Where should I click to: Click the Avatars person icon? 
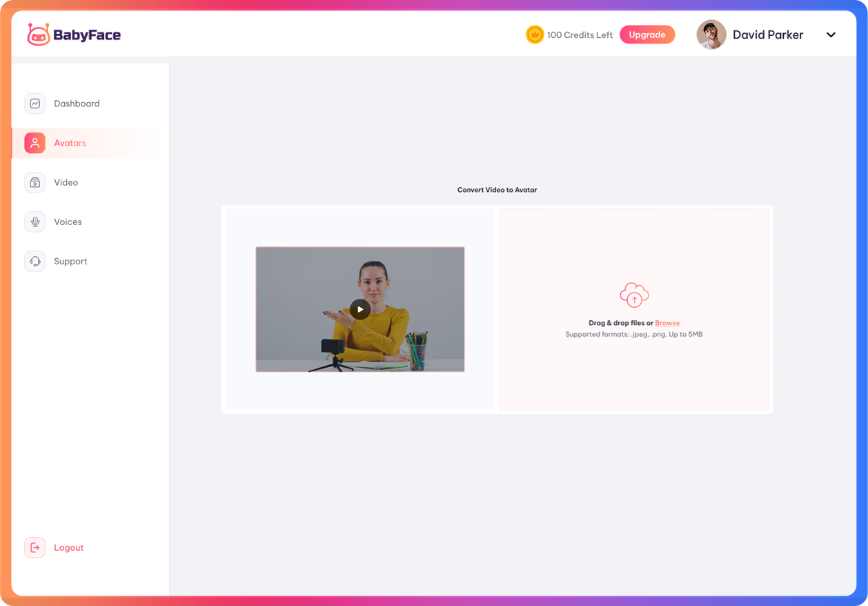[x=35, y=143]
